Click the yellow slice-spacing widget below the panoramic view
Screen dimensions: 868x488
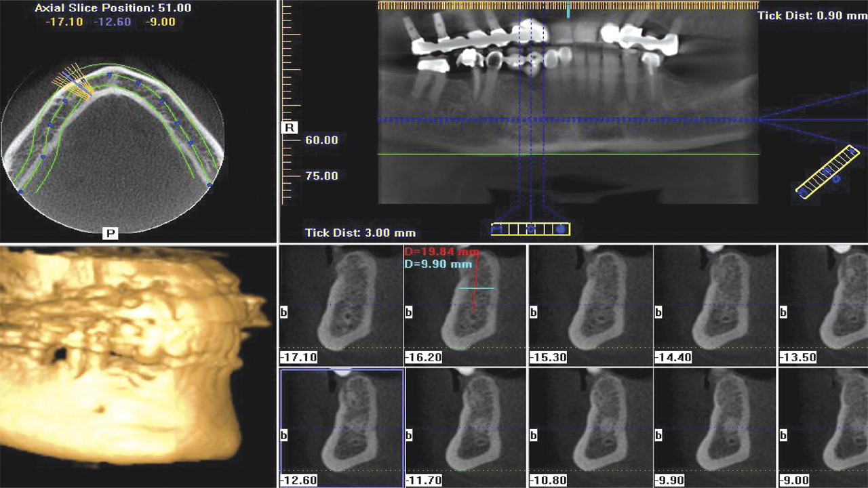530,229
